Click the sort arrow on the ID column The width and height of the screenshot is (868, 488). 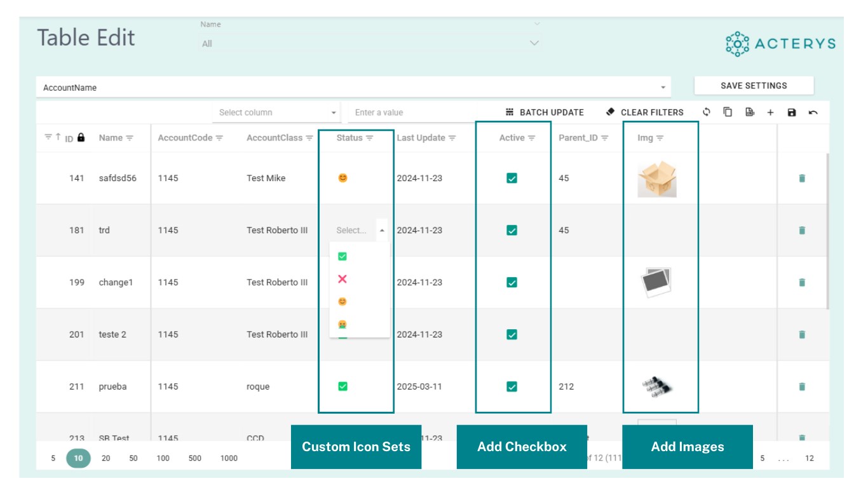click(58, 137)
